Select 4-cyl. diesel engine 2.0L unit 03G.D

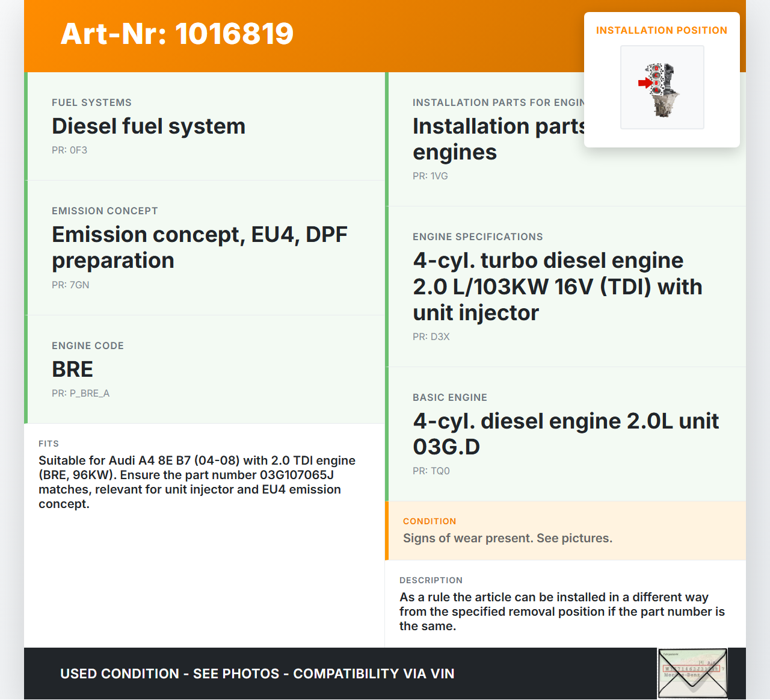tap(566, 434)
